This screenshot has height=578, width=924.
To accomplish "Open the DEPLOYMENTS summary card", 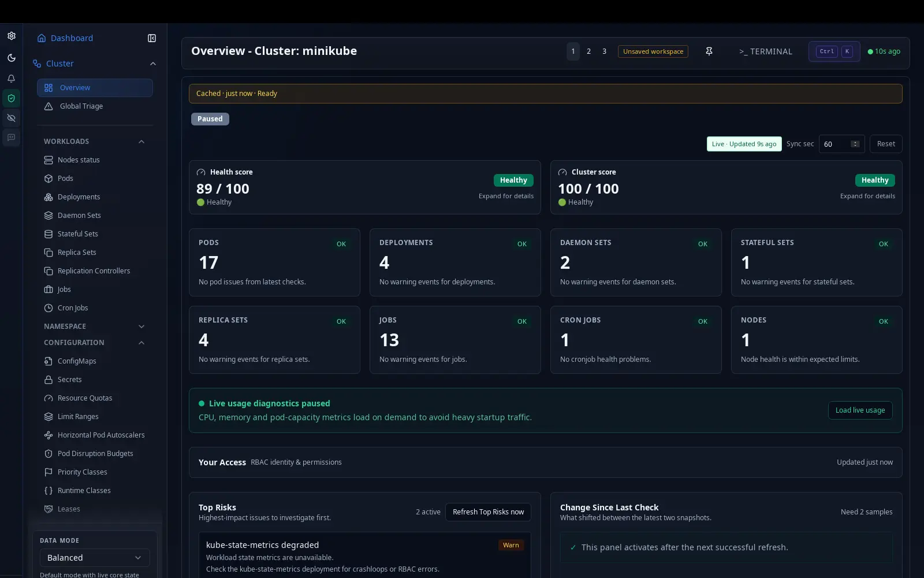I will tap(455, 262).
